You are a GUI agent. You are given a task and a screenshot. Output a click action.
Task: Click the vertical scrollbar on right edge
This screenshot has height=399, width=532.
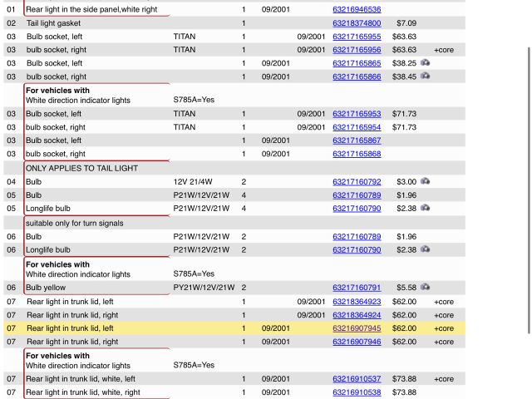click(x=529, y=191)
